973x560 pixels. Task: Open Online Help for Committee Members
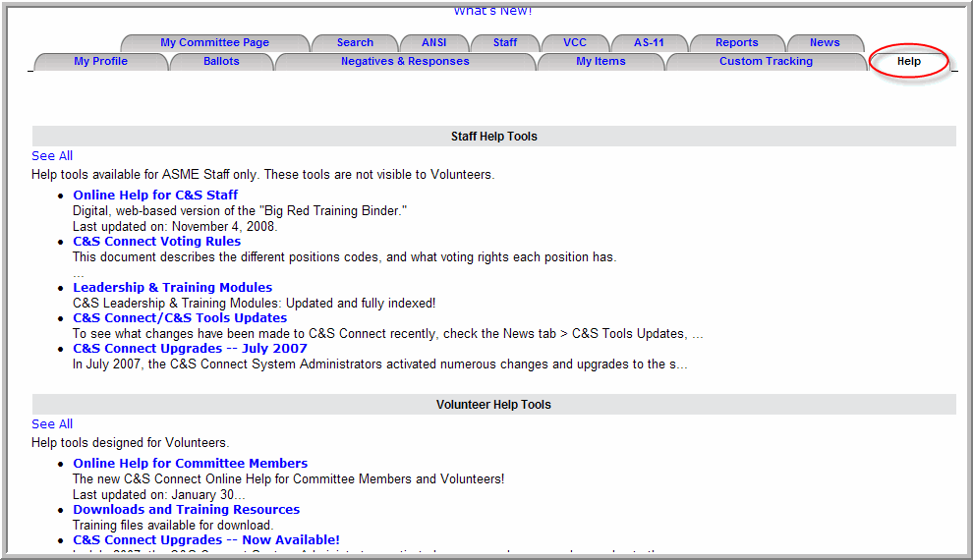(x=190, y=463)
